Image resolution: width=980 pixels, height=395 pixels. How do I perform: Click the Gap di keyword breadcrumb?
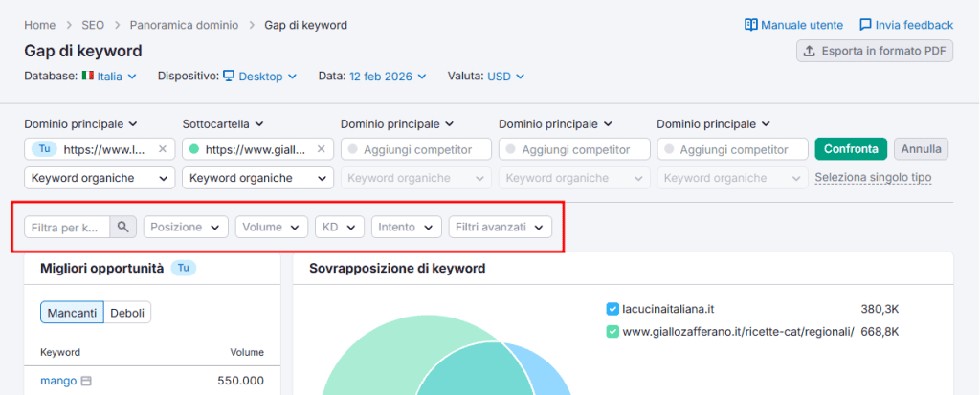point(305,25)
